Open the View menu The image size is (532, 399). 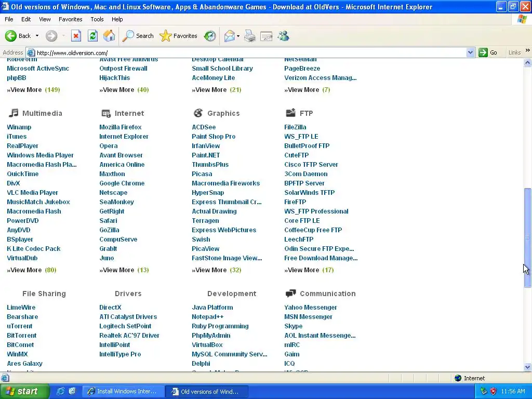pyautogui.click(x=45, y=19)
